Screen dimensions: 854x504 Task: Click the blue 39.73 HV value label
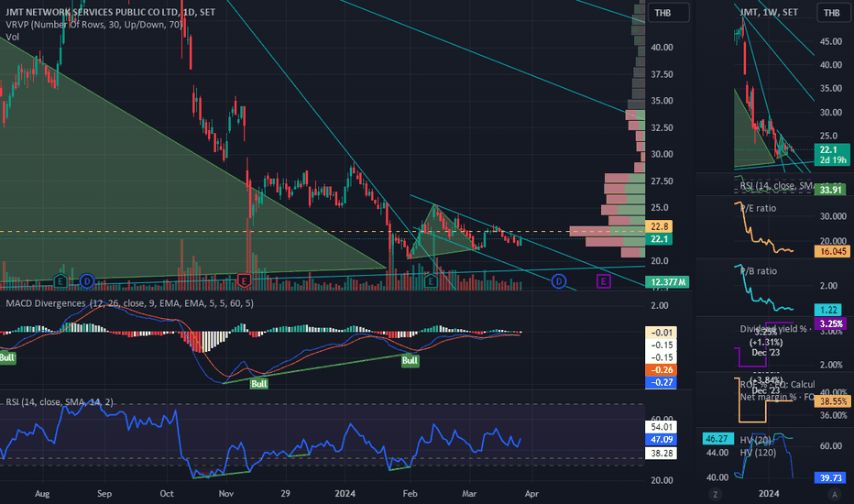pyautogui.click(x=830, y=477)
